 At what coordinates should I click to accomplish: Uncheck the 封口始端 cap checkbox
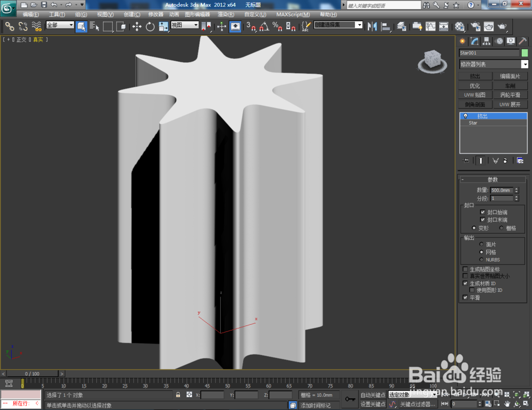pyautogui.click(x=484, y=212)
